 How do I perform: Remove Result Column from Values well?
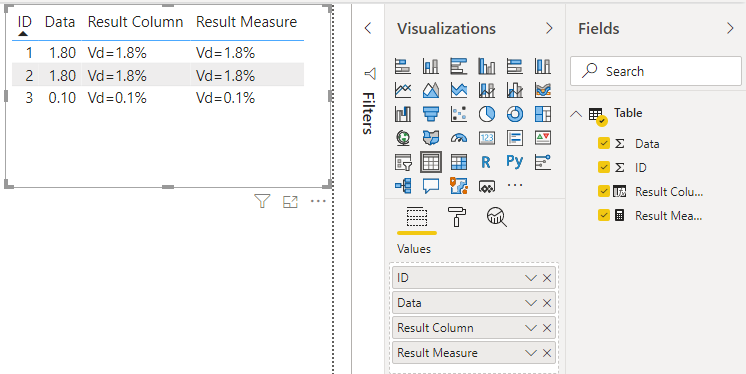point(547,328)
